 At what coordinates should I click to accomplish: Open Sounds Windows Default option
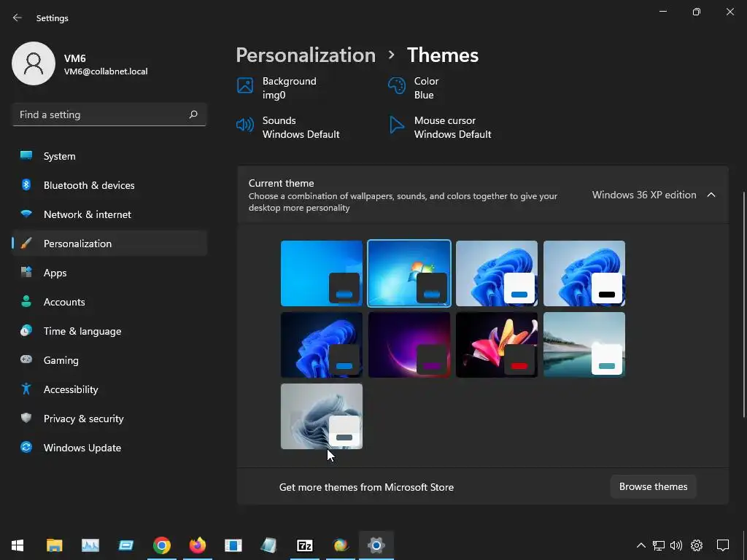point(288,127)
